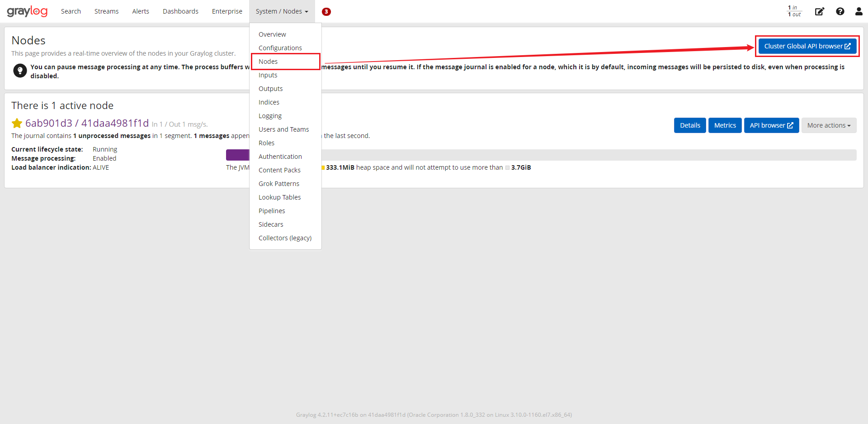Screen dimensions: 868x424
Task: Open the notifications badge showing 3
Action: [326, 12]
